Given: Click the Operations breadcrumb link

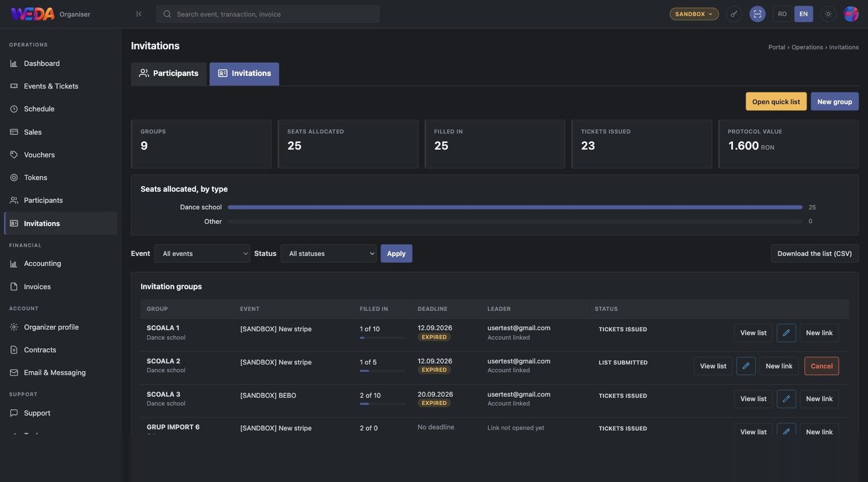Looking at the screenshot, I should click(x=807, y=47).
